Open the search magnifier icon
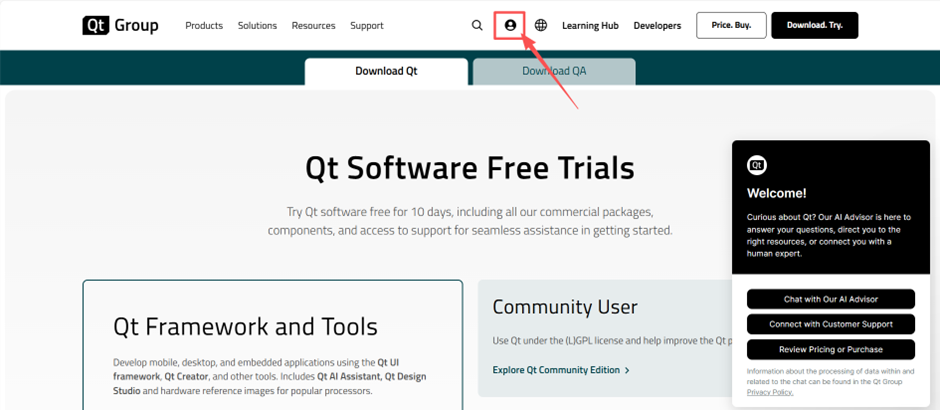The image size is (940, 410). (x=477, y=25)
